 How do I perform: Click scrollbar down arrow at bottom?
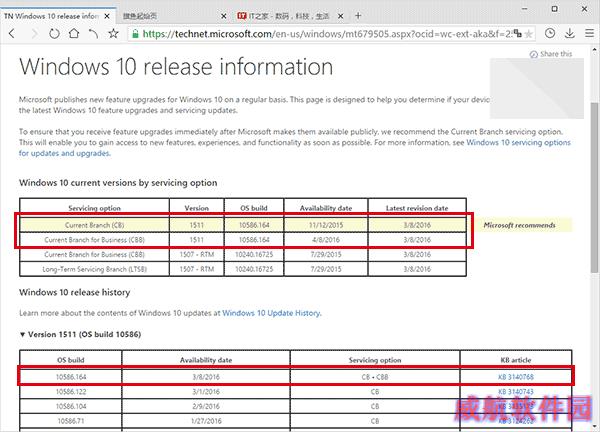594,426
